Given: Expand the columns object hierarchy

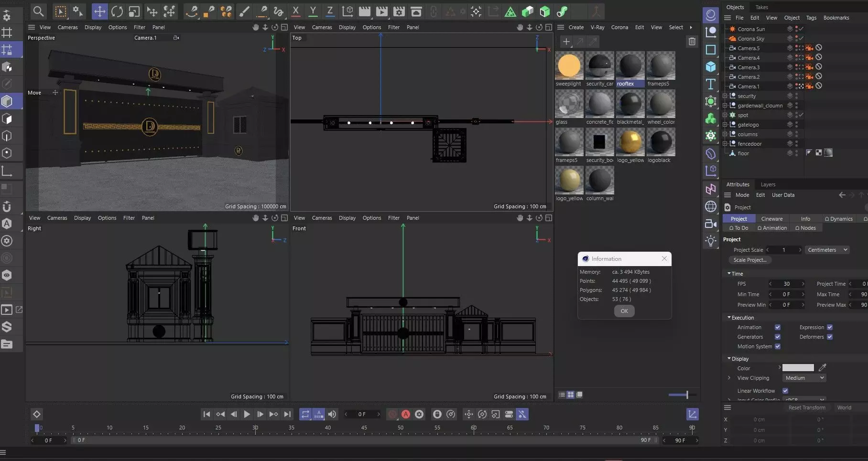Looking at the screenshot, I should tap(725, 134).
